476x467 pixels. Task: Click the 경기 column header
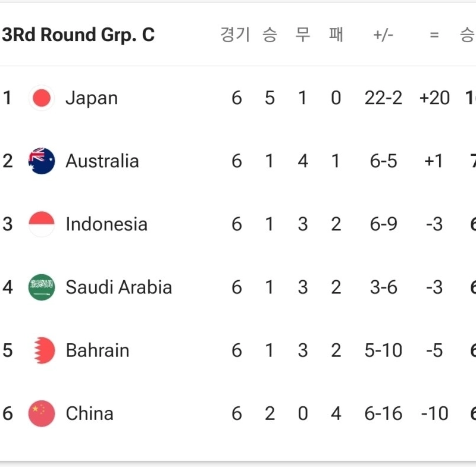click(235, 35)
